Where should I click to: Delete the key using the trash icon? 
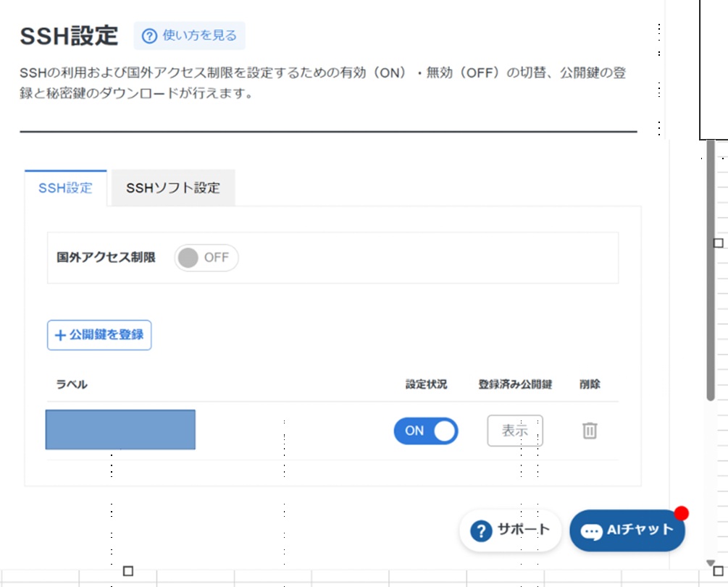tap(590, 431)
